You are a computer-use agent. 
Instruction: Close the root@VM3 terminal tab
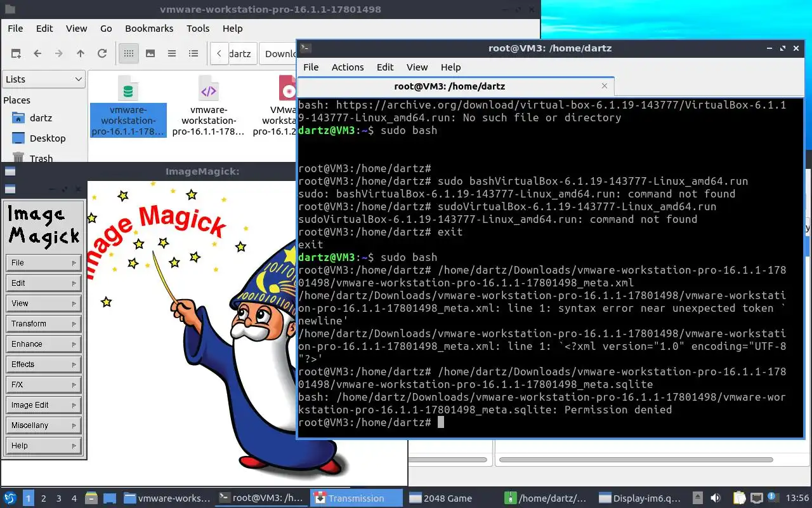pos(605,86)
